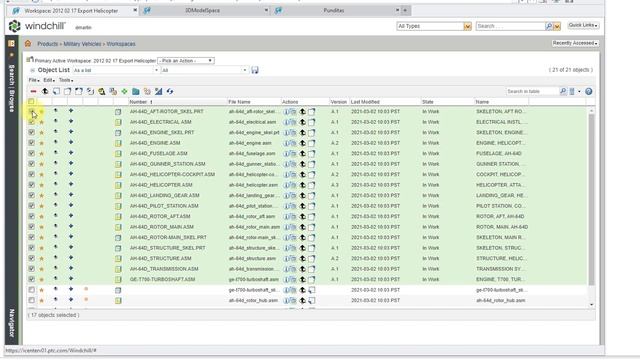Open the Pick an Action dropdown
Screen dimensions: 640x360
coord(186,61)
